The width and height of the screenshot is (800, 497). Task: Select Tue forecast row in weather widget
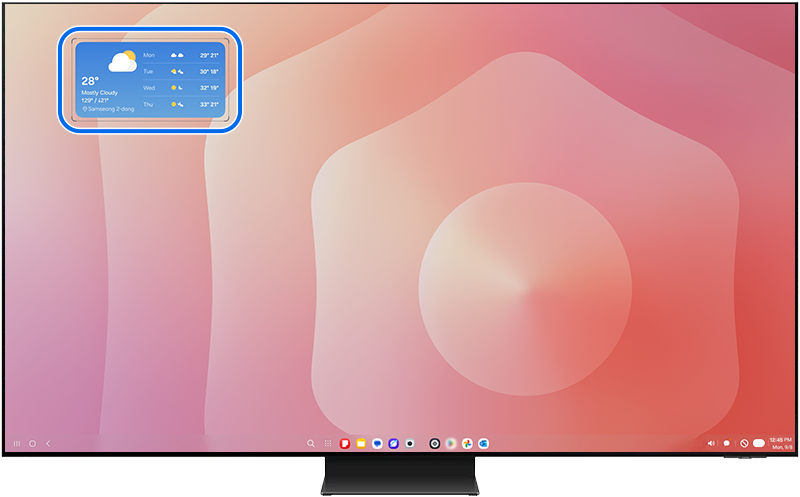(180, 72)
